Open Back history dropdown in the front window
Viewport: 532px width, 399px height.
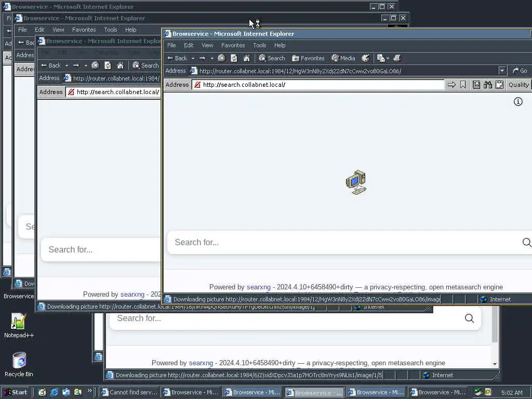[193, 58]
